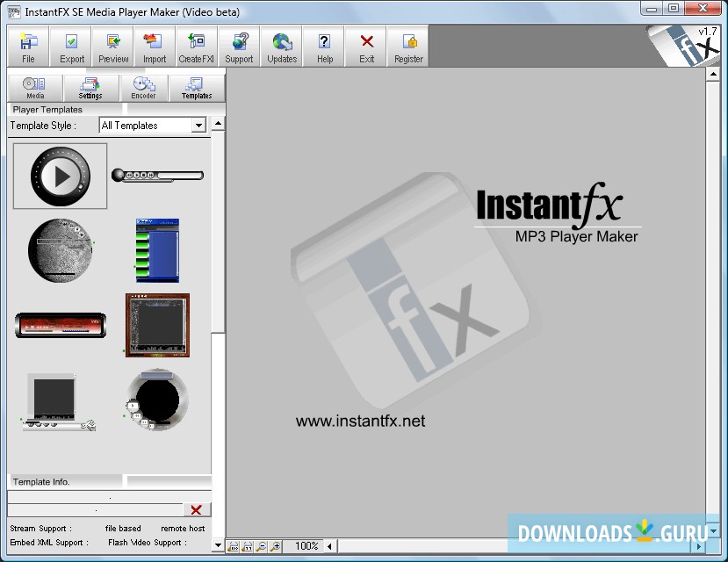Click the red Exit icon
Screen dimensions: 728x562
tap(366, 47)
